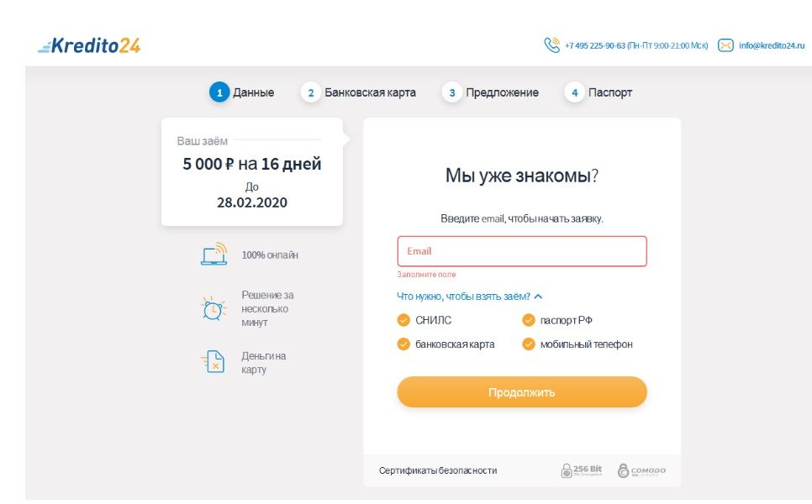
Task: Click the phone handset icon
Action: [551, 45]
